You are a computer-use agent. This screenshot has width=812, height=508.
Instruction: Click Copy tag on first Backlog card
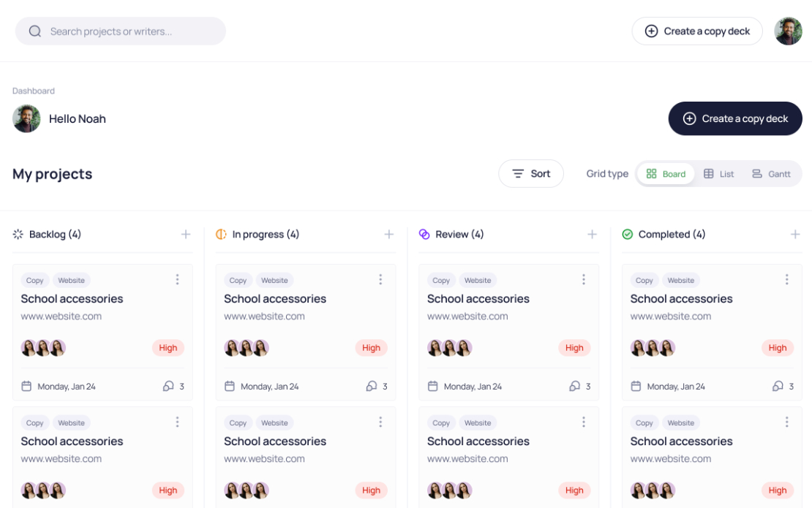(34, 281)
